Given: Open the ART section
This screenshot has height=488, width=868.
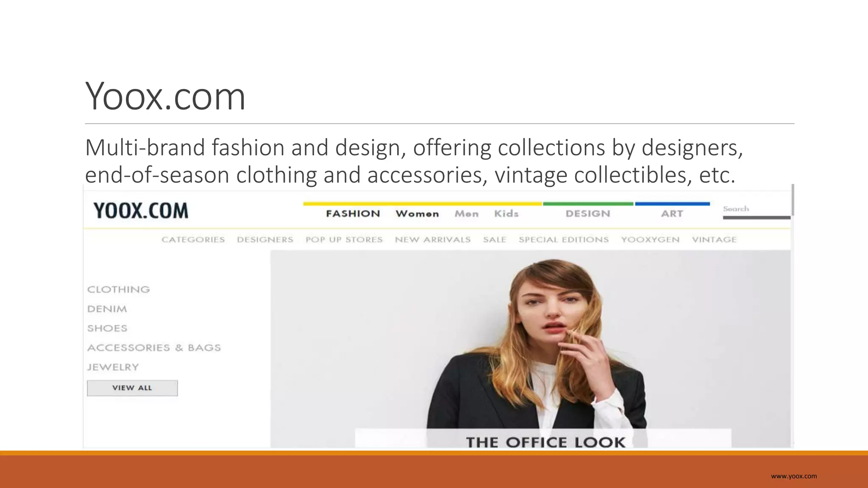Looking at the screenshot, I should (x=672, y=214).
